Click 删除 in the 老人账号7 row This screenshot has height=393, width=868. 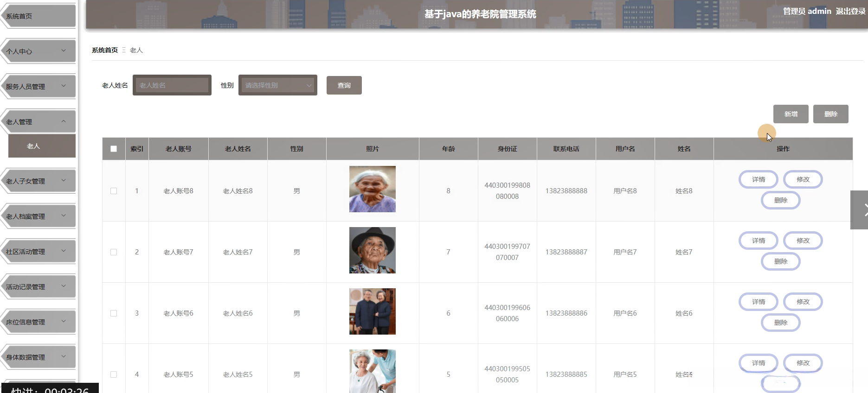coord(781,261)
